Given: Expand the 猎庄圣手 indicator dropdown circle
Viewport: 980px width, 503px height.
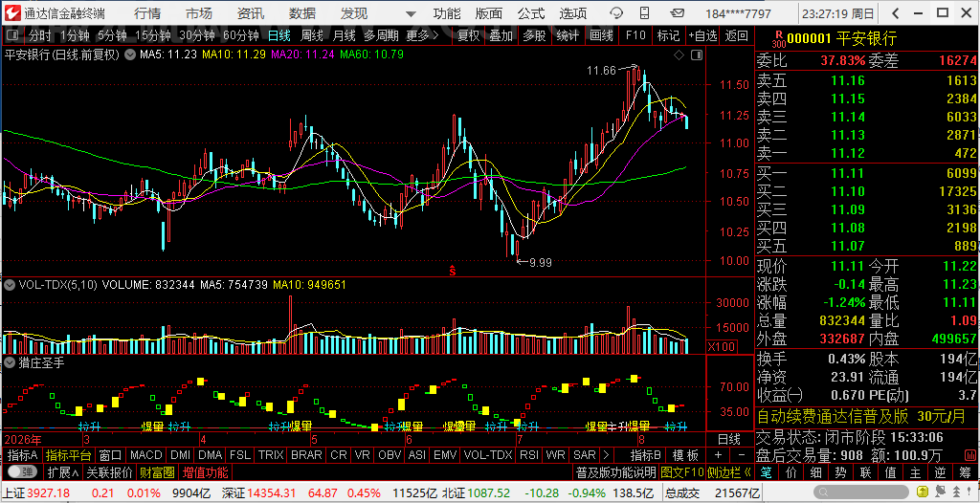Looking at the screenshot, I should (10, 361).
